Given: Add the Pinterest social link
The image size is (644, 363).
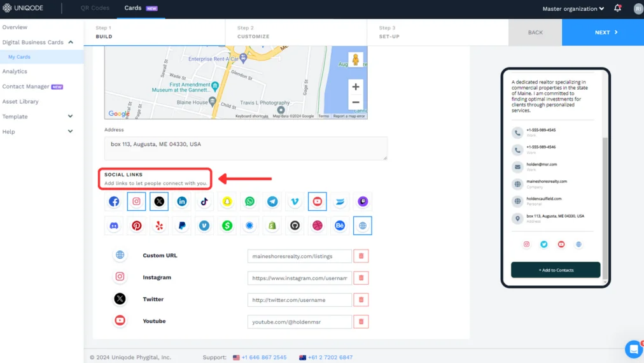Looking at the screenshot, I should (x=137, y=225).
